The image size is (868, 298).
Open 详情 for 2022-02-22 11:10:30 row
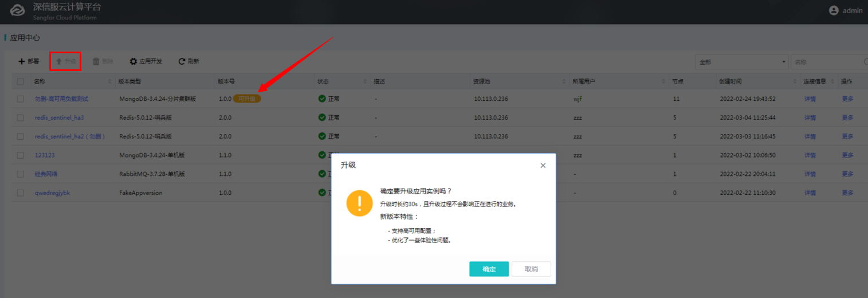point(810,193)
